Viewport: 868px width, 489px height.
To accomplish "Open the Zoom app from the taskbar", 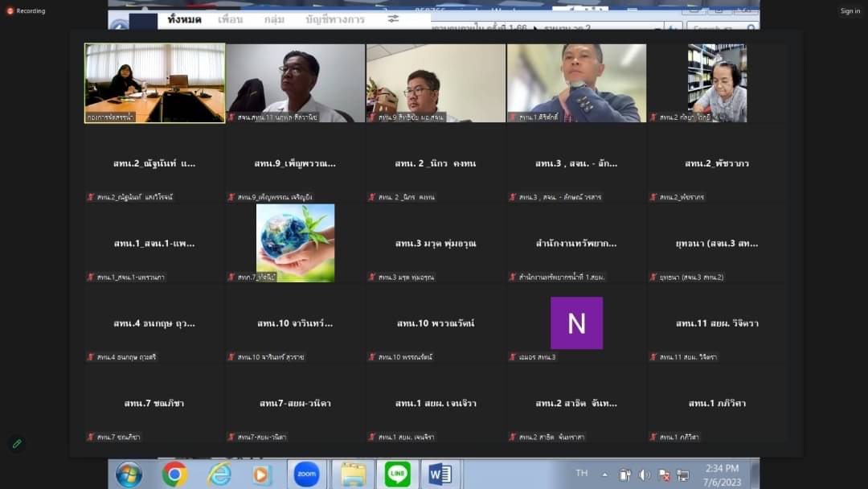I will (306, 474).
